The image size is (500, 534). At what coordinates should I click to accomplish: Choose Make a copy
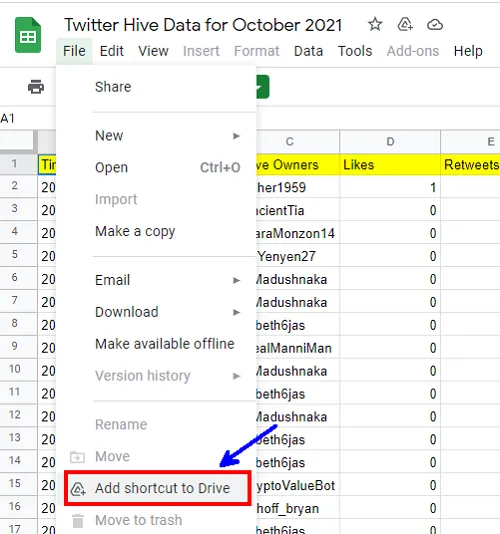pos(156,231)
